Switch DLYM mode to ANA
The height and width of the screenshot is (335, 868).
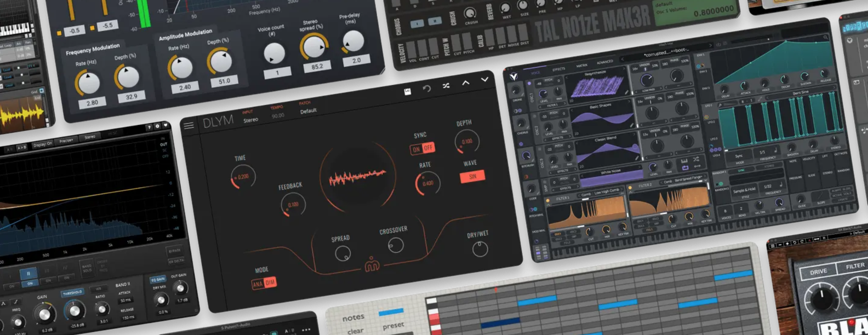tap(257, 284)
